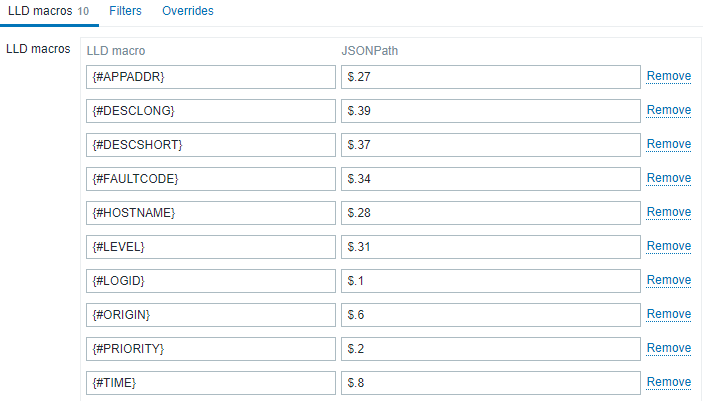Select the {#ORIGIN} macro name field
The height and width of the screenshot is (401, 703).
pos(211,315)
